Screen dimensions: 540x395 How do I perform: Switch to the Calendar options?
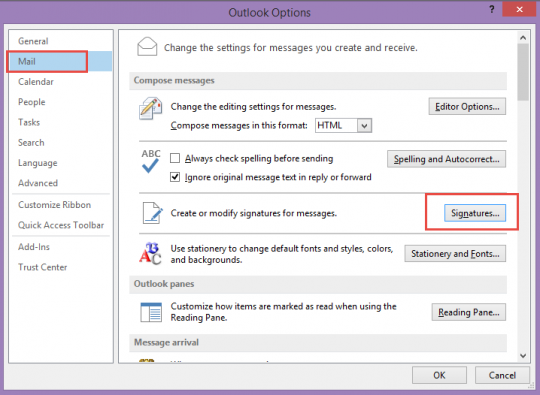click(61, 82)
